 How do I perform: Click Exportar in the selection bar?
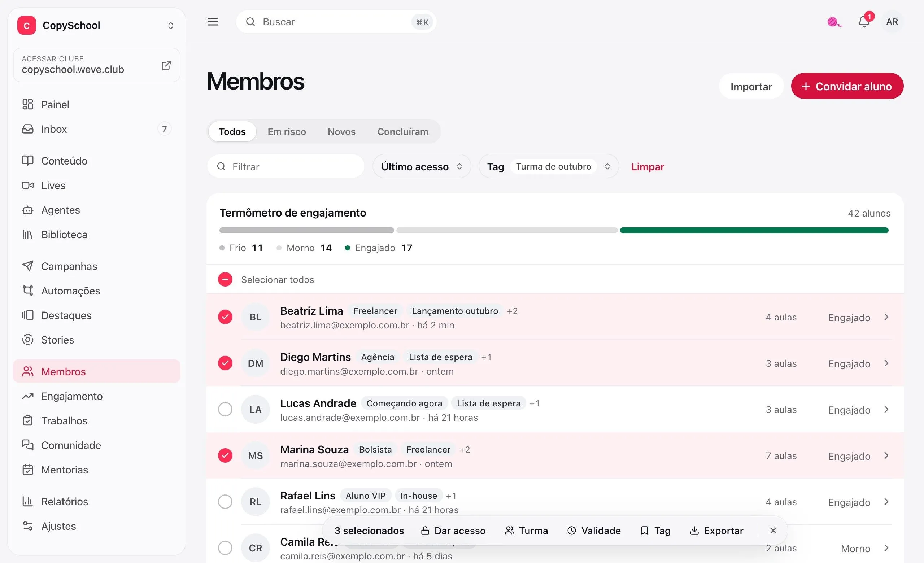point(716,531)
